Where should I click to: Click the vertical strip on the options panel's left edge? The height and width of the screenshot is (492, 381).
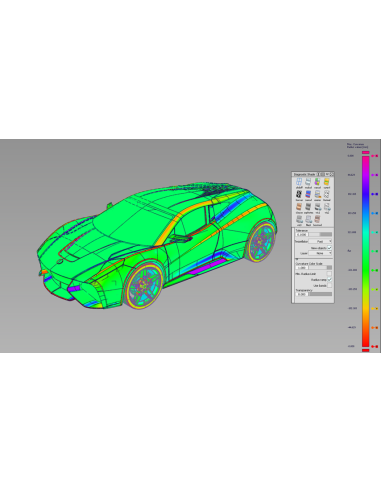tap(293, 265)
